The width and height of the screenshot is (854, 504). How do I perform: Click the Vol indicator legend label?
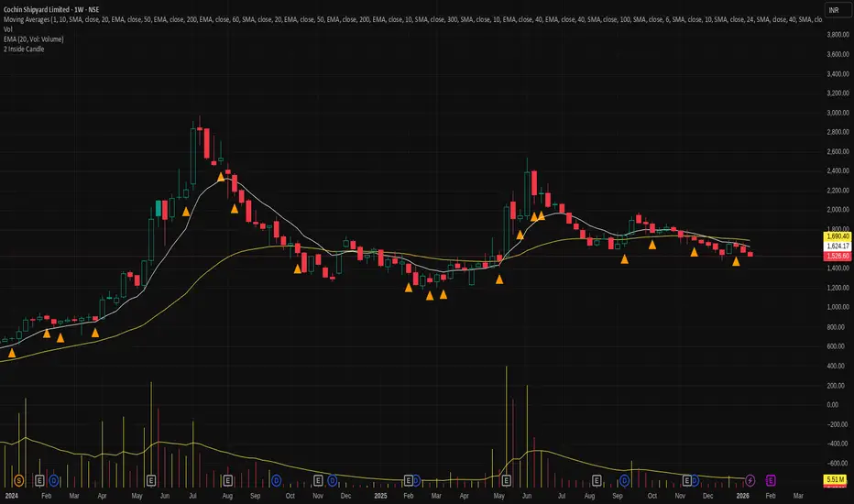pyautogui.click(x=7, y=29)
